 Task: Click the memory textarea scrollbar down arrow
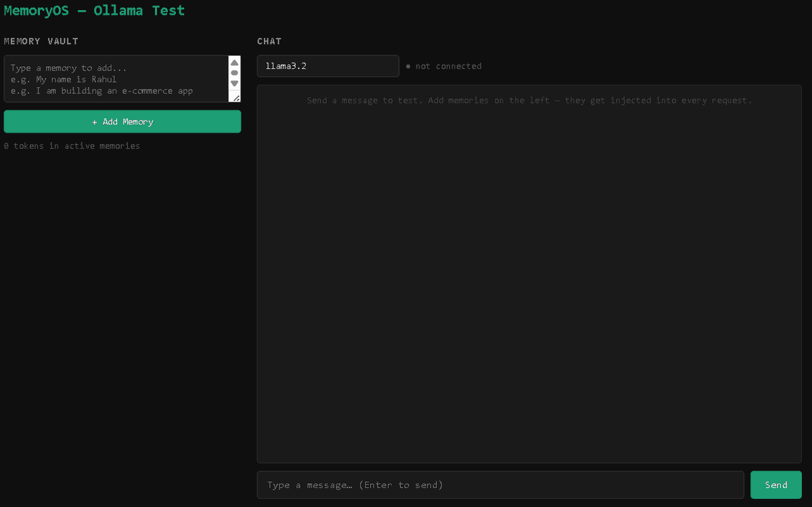point(235,83)
